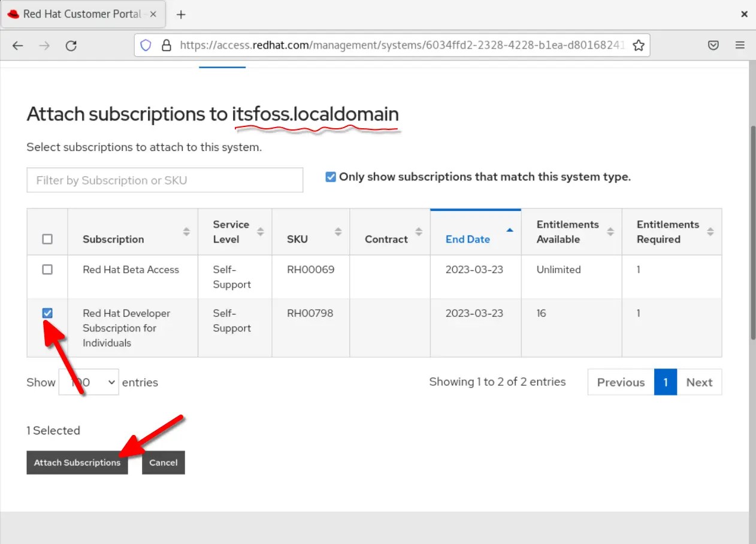Sort by the Subscription column
Screen dimensions: 756x544
point(133,232)
